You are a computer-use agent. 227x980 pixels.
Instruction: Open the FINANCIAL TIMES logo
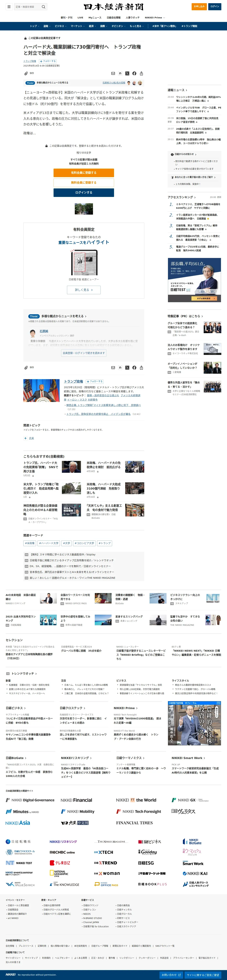[x=134, y=823]
